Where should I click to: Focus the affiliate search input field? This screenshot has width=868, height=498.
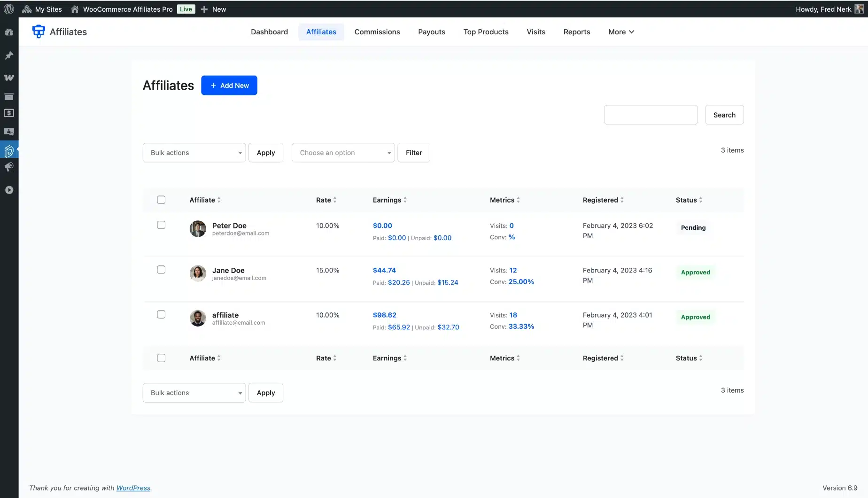point(651,115)
